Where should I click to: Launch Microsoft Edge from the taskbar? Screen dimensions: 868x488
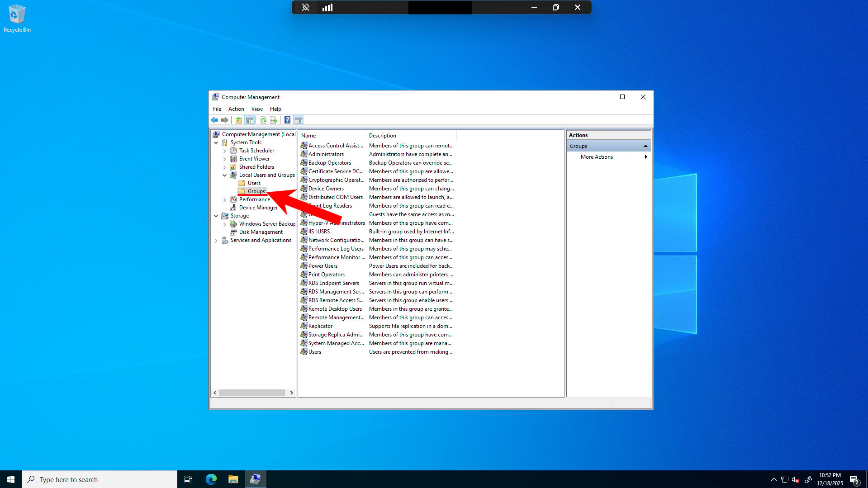tap(211, 479)
